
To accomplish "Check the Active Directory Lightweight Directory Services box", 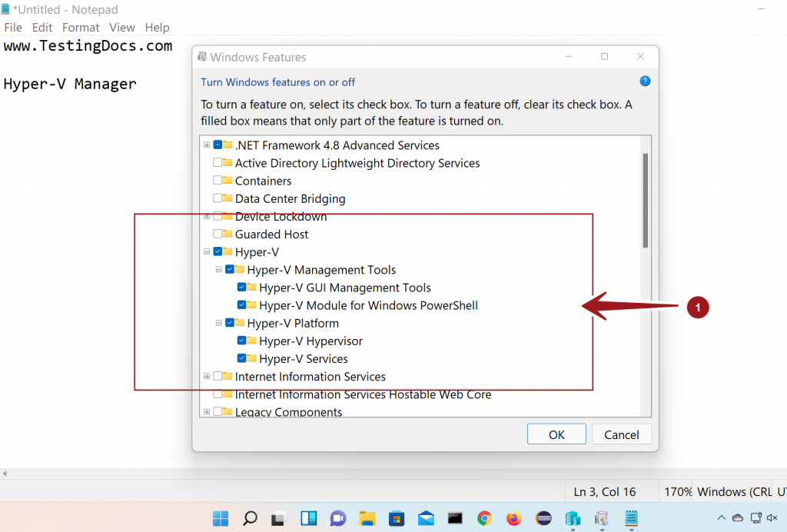I will pyautogui.click(x=218, y=163).
